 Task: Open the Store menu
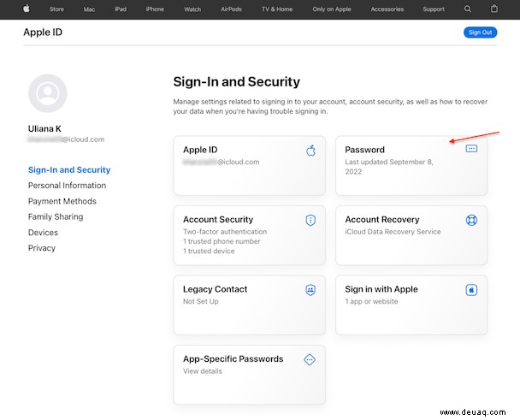pyautogui.click(x=56, y=9)
